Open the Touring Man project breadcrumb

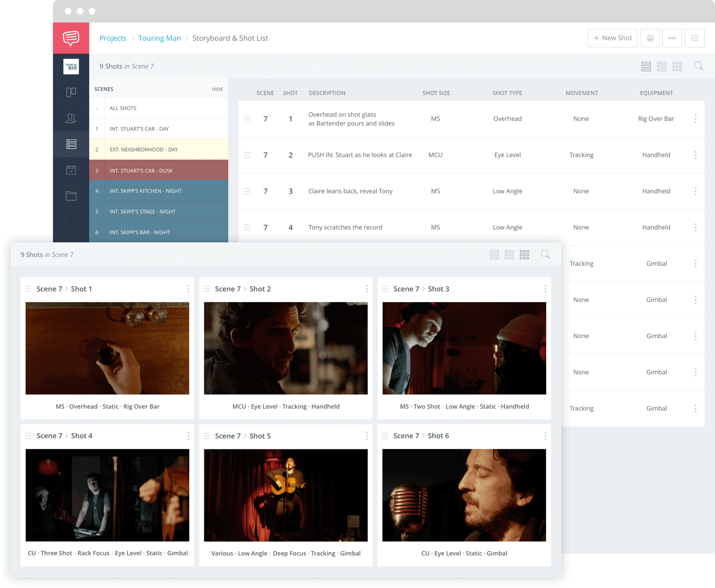[160, 38]
